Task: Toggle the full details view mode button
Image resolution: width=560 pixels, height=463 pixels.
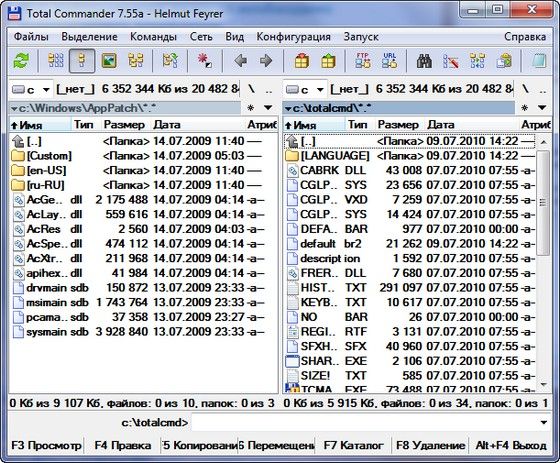Action: point(82,61)
